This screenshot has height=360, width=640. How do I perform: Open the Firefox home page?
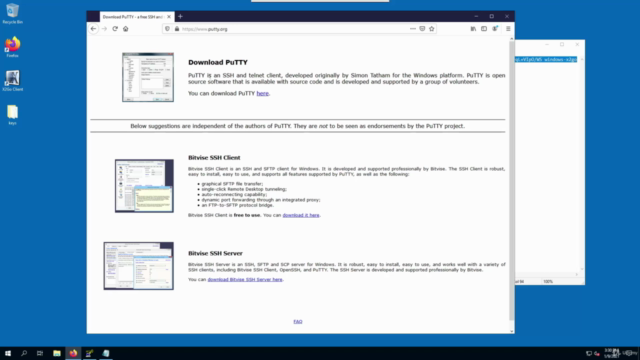[x=126, y=29]
